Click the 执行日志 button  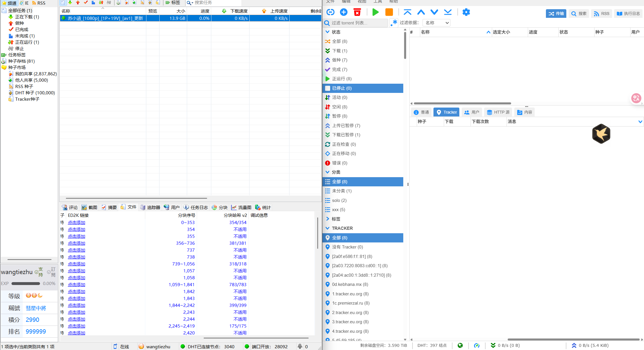[628, 14]
